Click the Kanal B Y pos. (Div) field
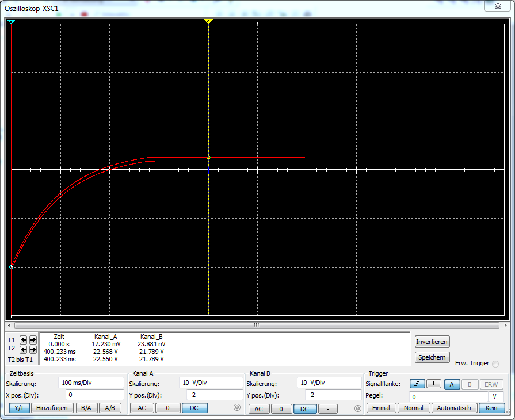This screenshot has height=420, width=515. coord(333,395)
